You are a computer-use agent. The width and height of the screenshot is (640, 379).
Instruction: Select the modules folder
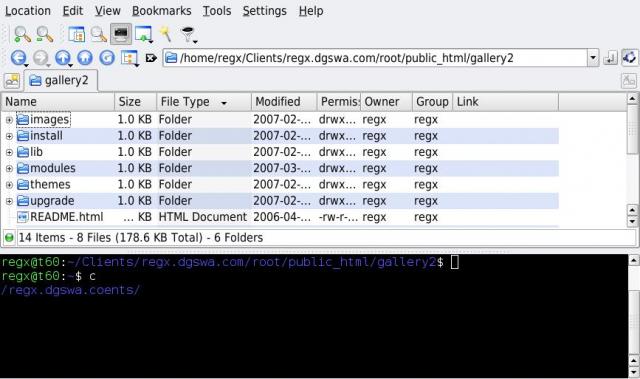point(46,168)
